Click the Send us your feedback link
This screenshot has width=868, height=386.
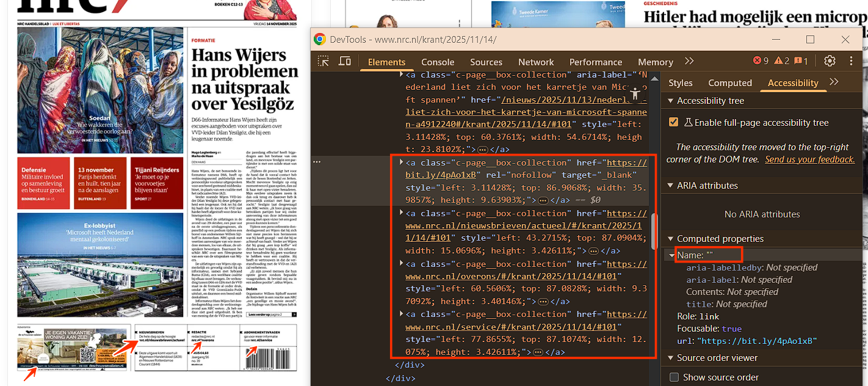pyautogui.click(x=809, y=159)
